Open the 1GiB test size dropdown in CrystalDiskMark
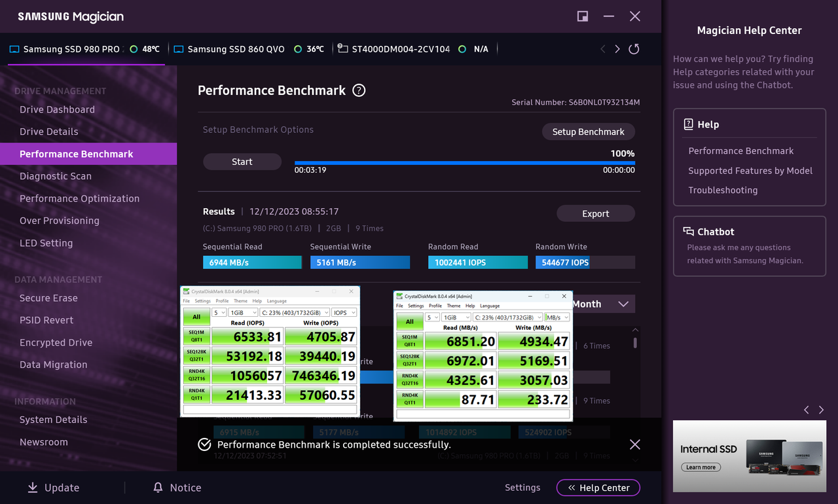This screenshot has height=504, width=838. [x=243, y=312]
